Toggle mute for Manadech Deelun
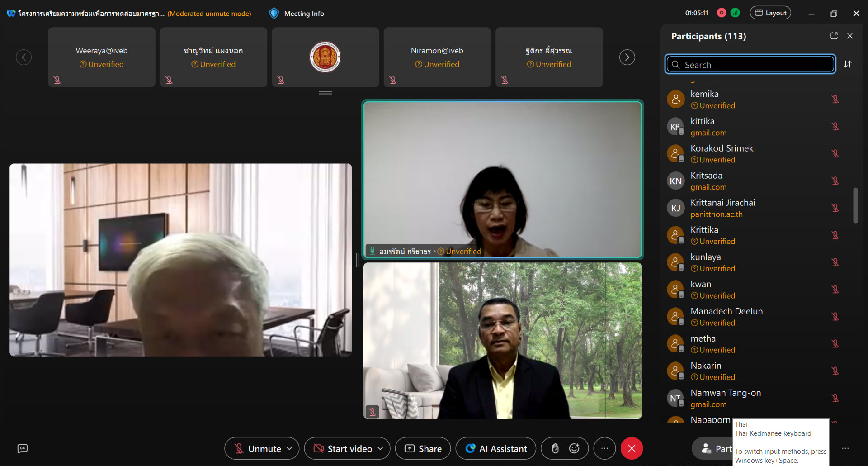868x466 pixels. pyautogui.click(x=835, y=316)
